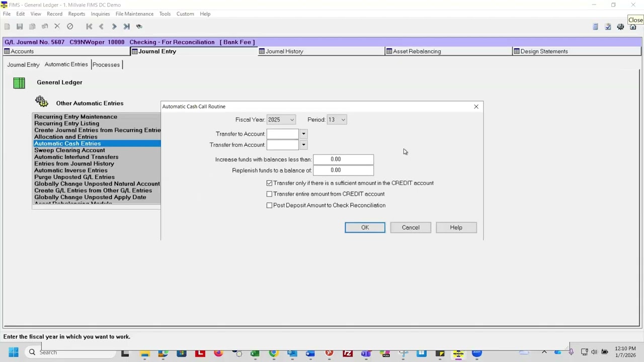Go to next record arrow icon
The image size is (644, 362).
click(114, 26)
